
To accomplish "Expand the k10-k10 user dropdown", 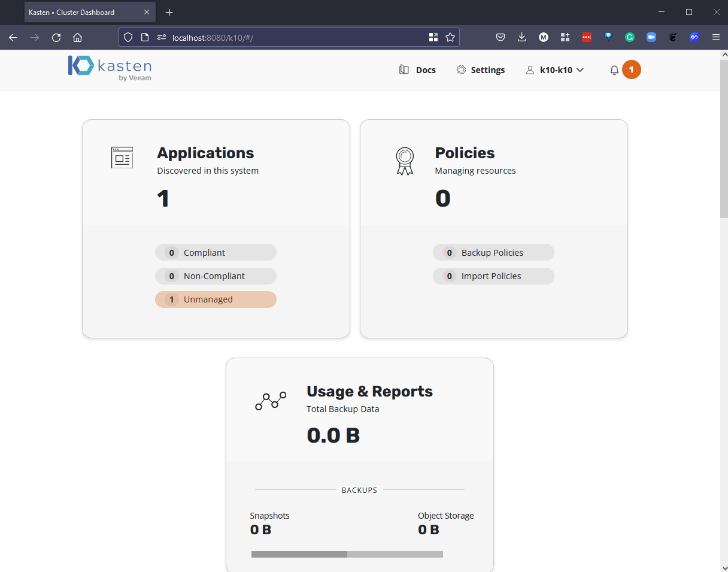I will pos(555,70).
